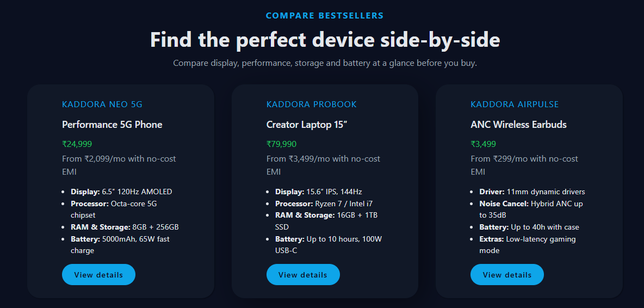
Task: Select the ₹3,499/mo EMI offer text
Action: [323, 165]
